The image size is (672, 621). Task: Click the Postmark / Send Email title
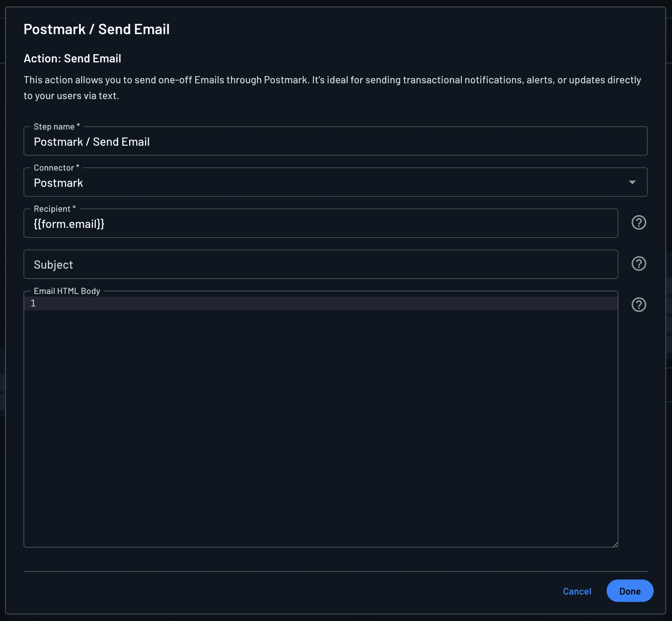[x=97, y=29]
